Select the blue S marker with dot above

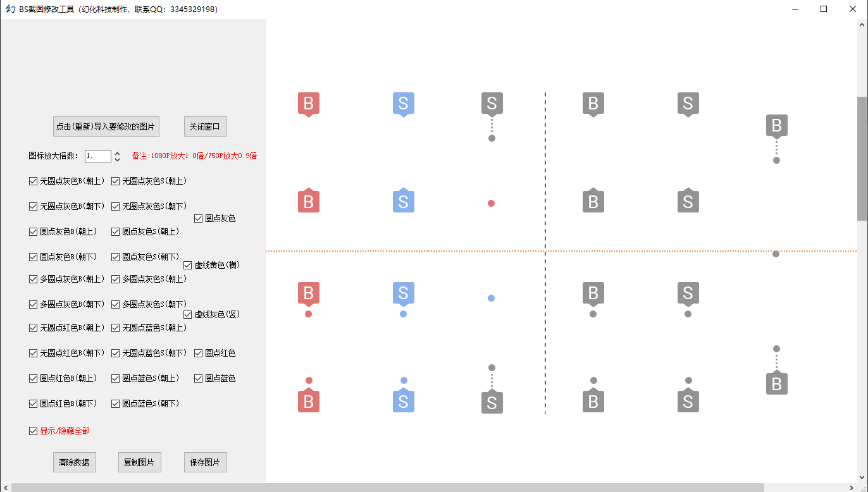pyautogui.click(x=403, y=401)
